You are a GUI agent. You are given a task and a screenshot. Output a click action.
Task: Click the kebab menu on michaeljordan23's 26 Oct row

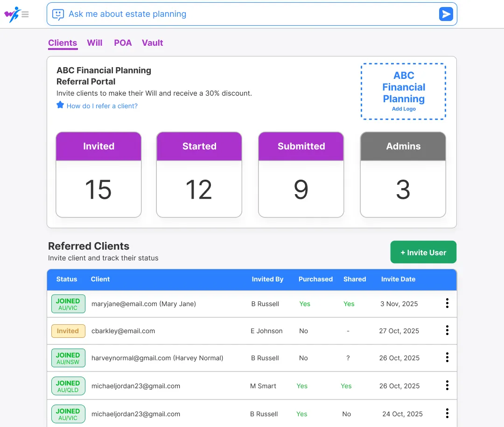coord(447,385)
